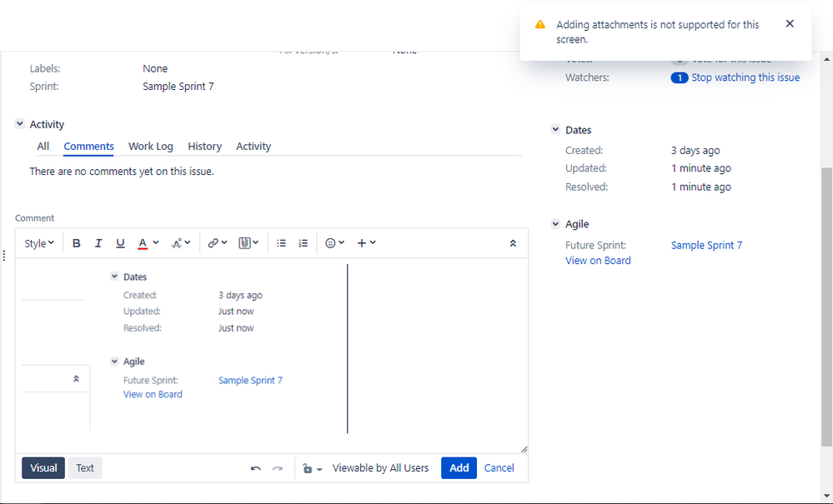The height and width of the screenshot is (504, 833).
Task: Open the Style dropdown in the editor
Action: coord(38,242)
